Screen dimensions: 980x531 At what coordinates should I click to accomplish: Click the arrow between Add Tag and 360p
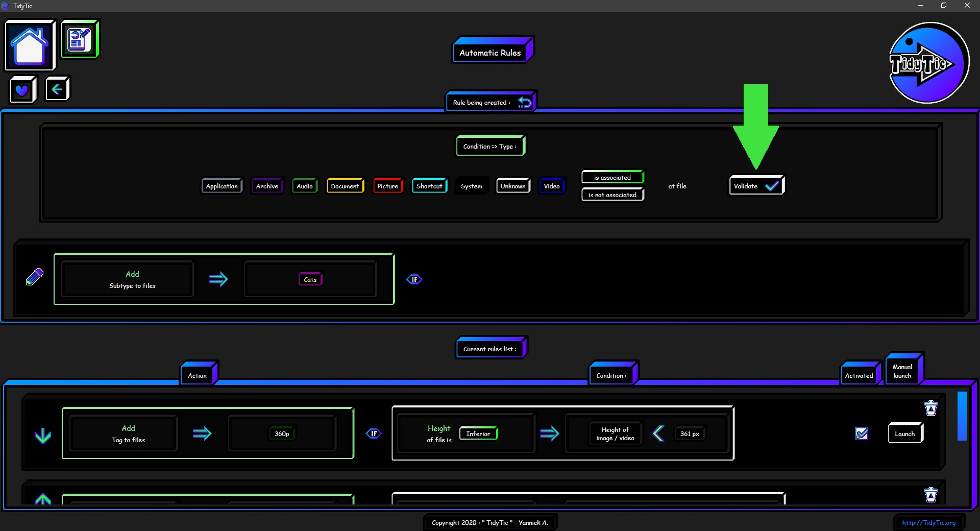202,433
